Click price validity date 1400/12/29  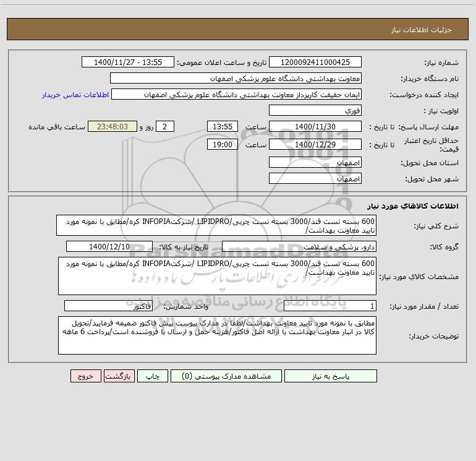pyautogui.click(x=315, y=144)
